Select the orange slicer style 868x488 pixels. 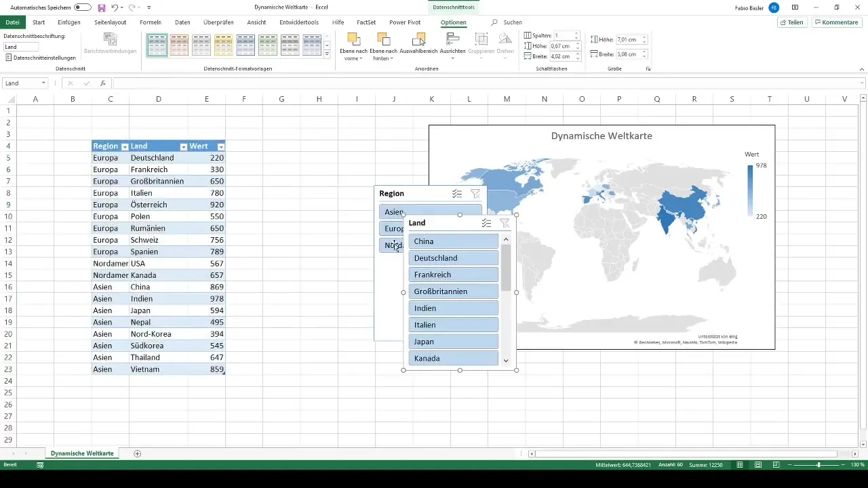(179, 45)
